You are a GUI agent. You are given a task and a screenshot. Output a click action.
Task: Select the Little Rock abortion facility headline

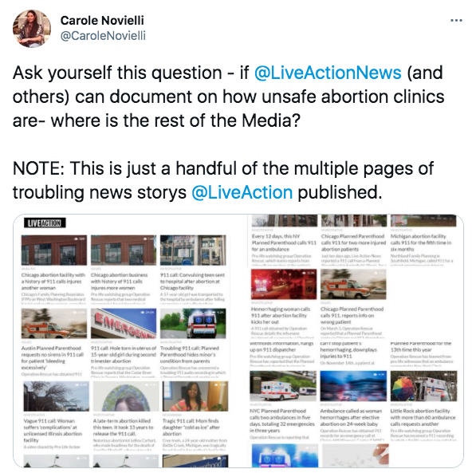423,417
